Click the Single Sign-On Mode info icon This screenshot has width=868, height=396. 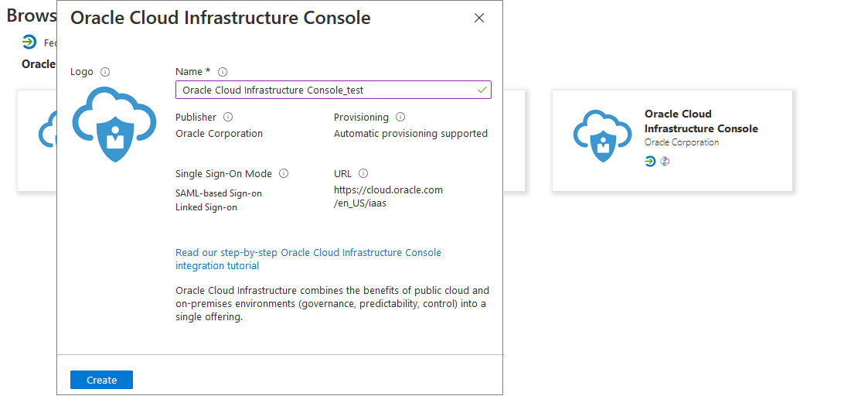[284, 173]
